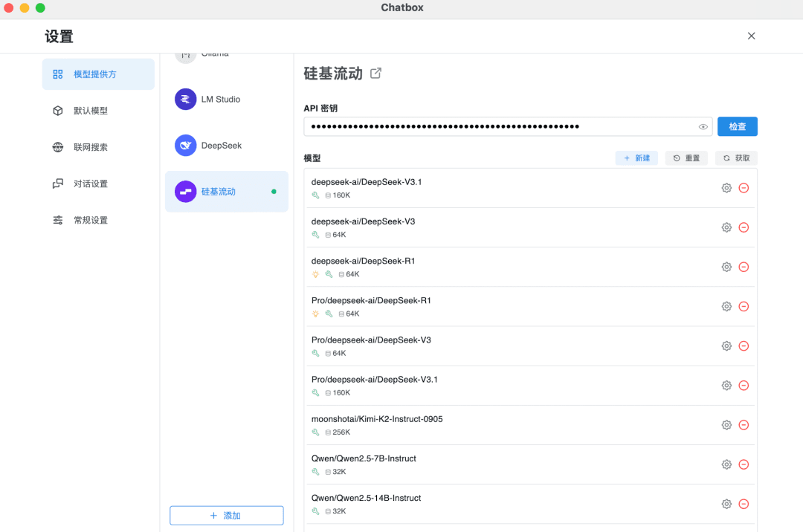
Task: Open the 默认模型 settings section
Action: coord(98,111)
